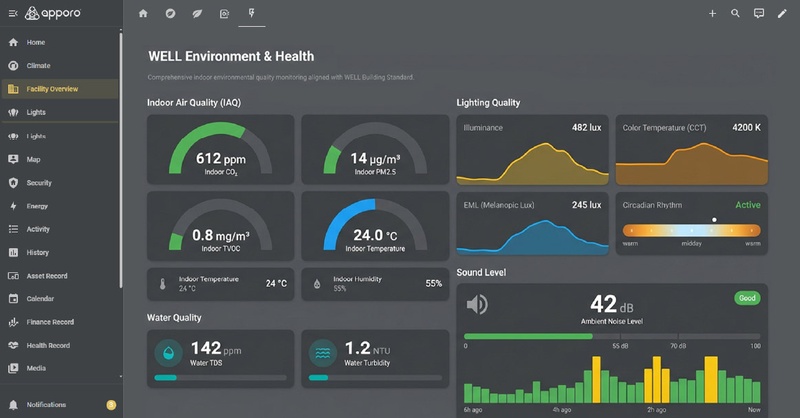Switch to the compass tab in top bar
The height and width of the screenshot is (418, 800).
[170, 14]
